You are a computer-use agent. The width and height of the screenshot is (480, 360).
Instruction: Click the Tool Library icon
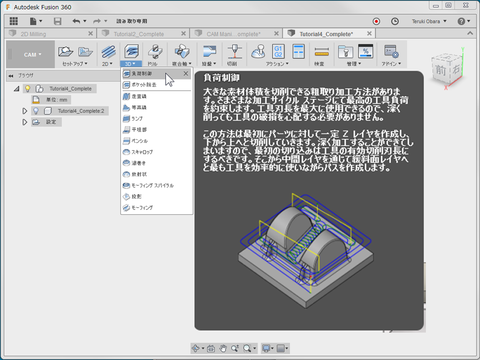[x=345, y=52]
